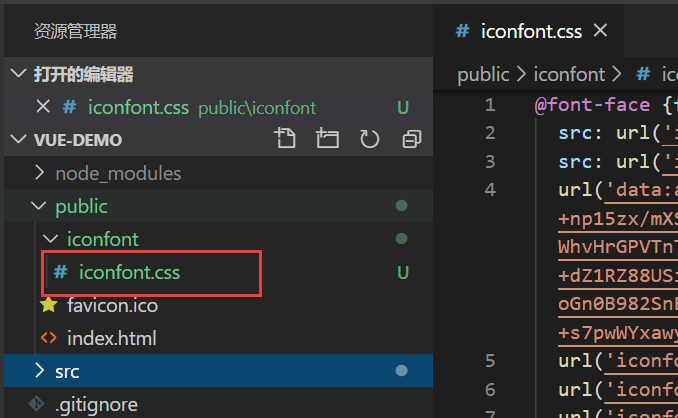
Task: Refresh the explorer file tree
Action: click(x=369, y=140)
